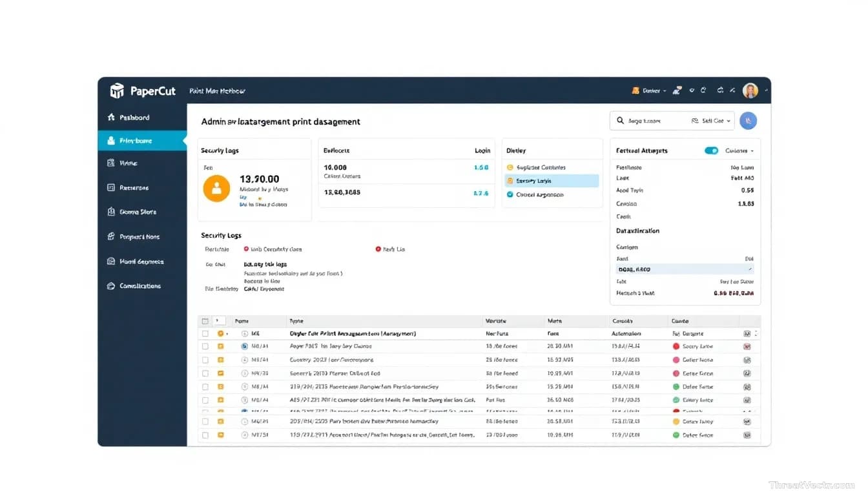Click the yellow status dot in 205/214/2105 row
This screenshot has width=868, height=496.
pos(676,422)
